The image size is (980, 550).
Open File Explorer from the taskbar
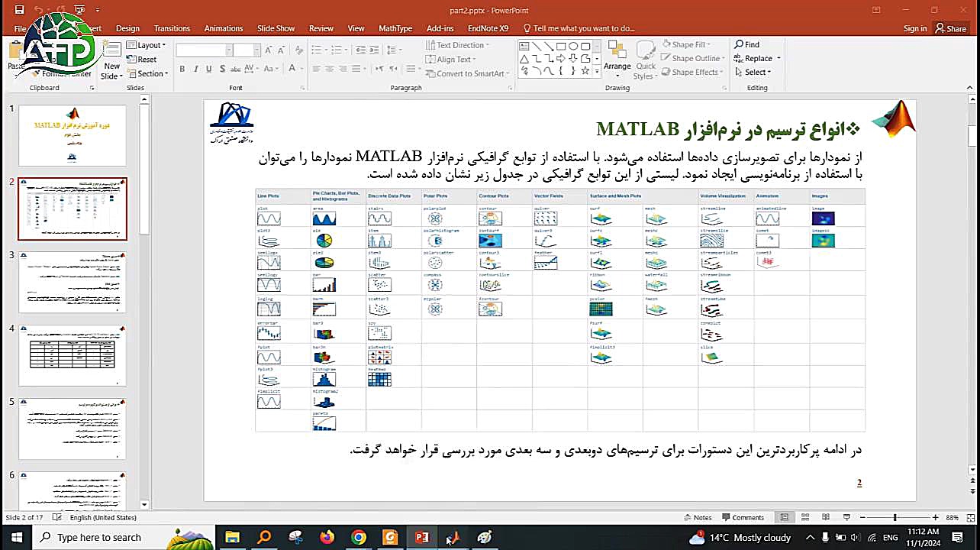[232, 537]
